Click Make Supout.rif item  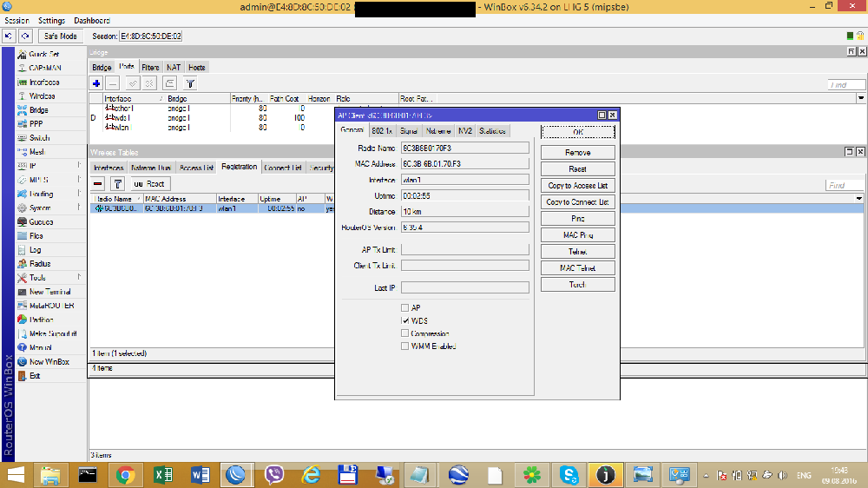(x=53, y=333)
